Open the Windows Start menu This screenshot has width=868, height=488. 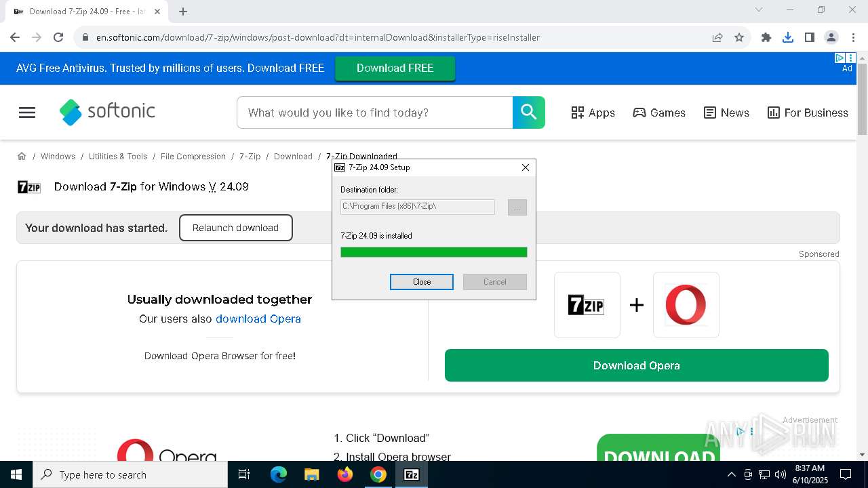16,474
